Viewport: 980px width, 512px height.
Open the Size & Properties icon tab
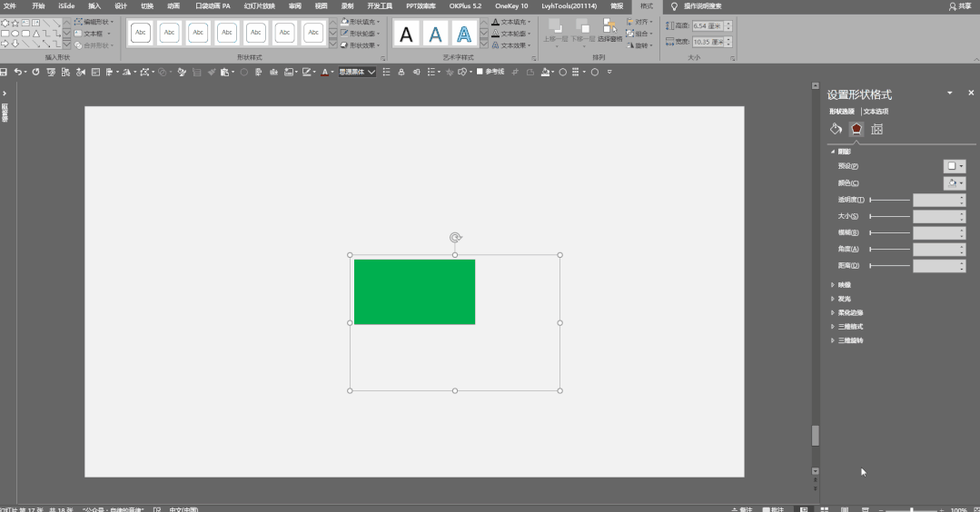(x=877, y=129)
